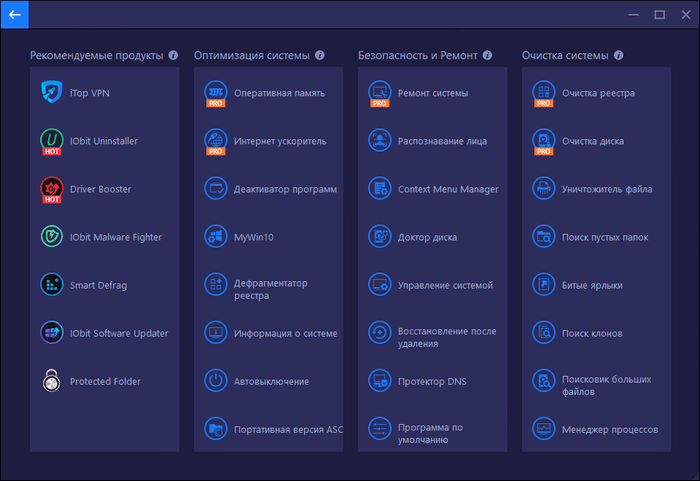Click the Context Menu Manager icon

379,188
